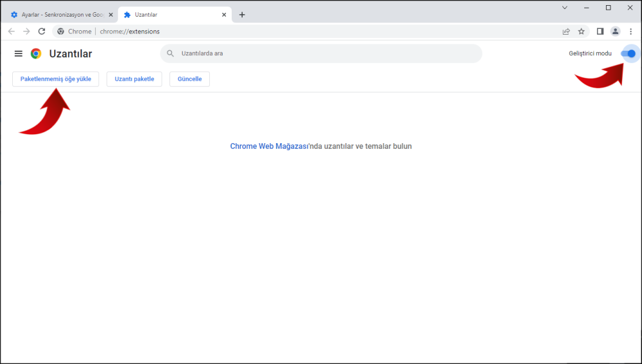Click the Geliştirici modu label
The image size is (642, 364).
[x=590, y=54]
